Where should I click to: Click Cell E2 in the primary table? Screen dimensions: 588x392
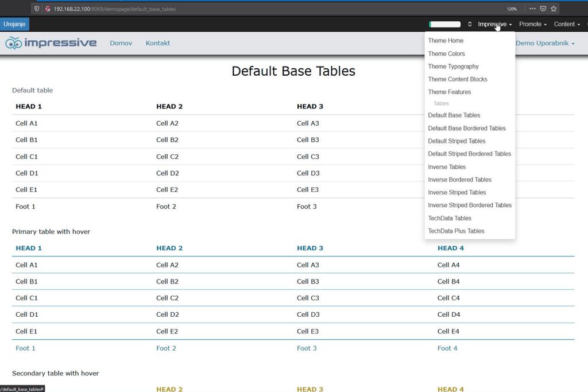[x=167, y=331]
